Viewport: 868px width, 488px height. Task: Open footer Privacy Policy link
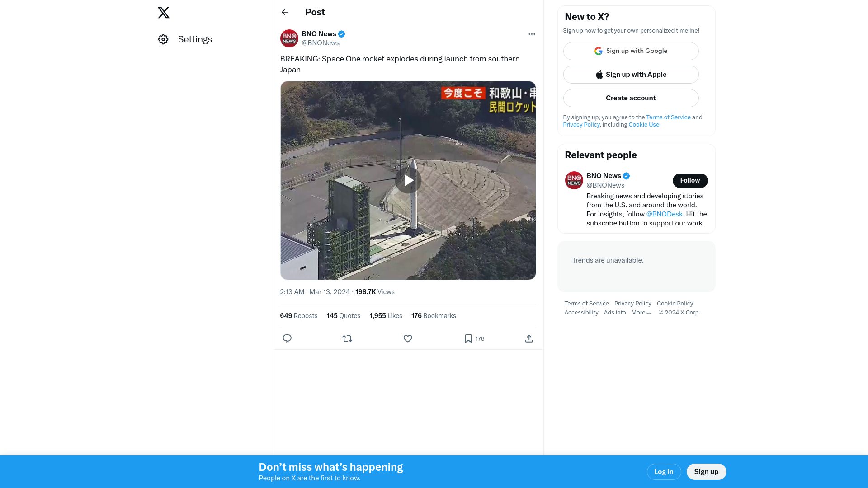point(632,304)
